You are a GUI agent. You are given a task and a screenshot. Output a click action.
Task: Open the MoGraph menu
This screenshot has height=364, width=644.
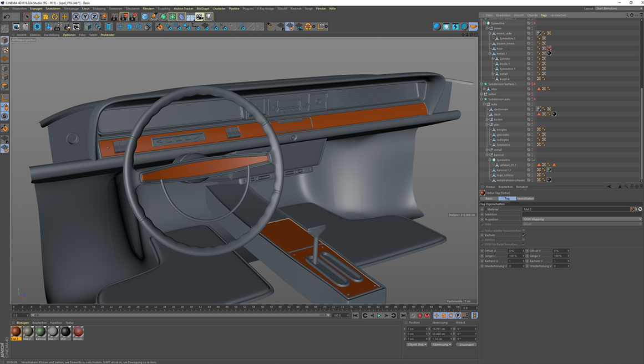point(202,9)
